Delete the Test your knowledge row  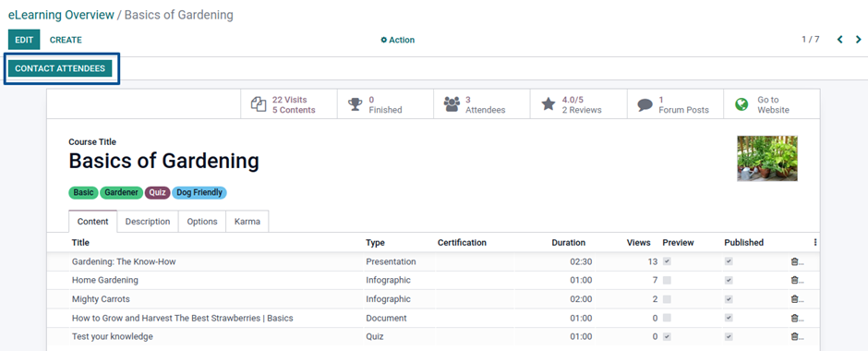(794, 336)
